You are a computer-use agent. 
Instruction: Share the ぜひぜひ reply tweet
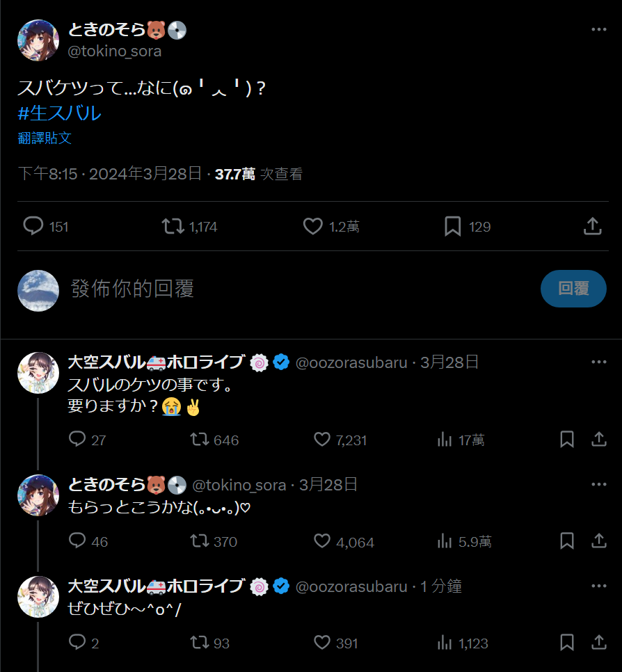[598, 643]
